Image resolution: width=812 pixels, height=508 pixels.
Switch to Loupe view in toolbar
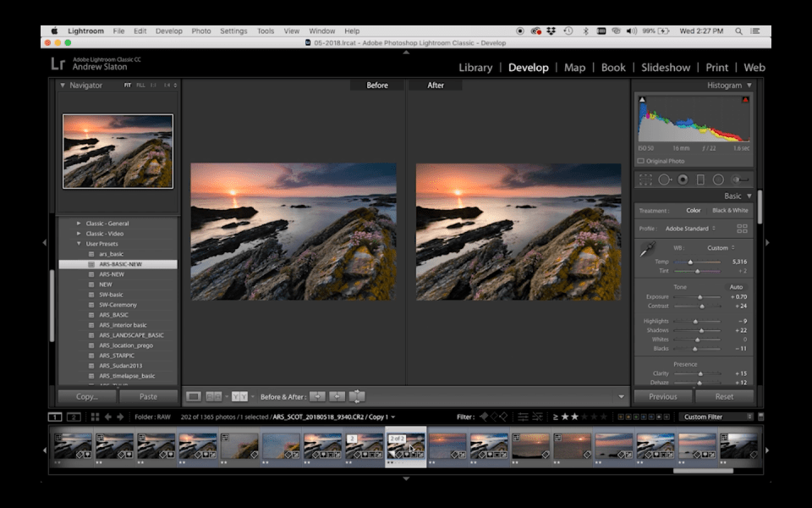point(194,396)
